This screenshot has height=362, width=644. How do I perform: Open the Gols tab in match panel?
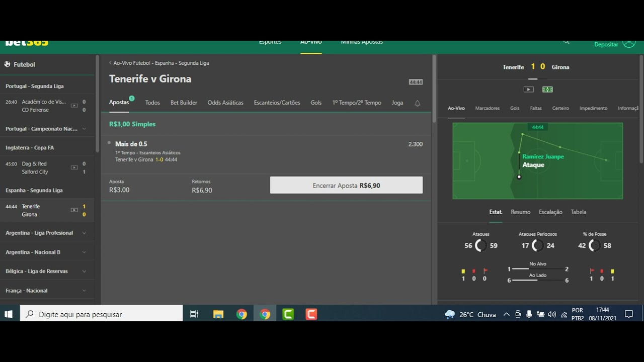tap(515, 108)
